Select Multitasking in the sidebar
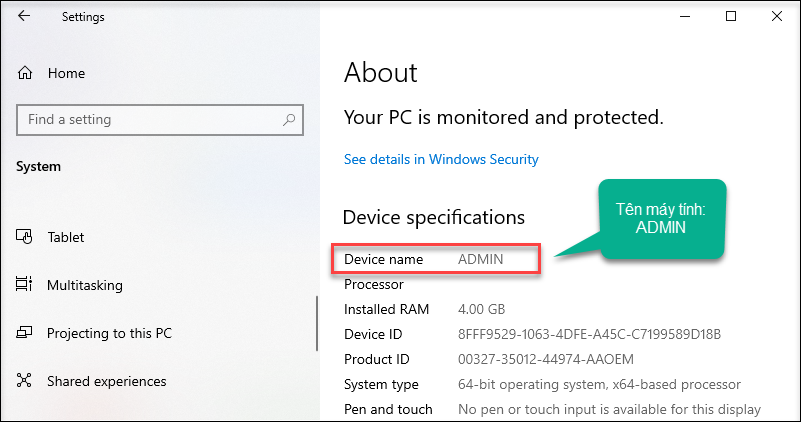This screenshot has height=422, width=801. click(85, 285)
